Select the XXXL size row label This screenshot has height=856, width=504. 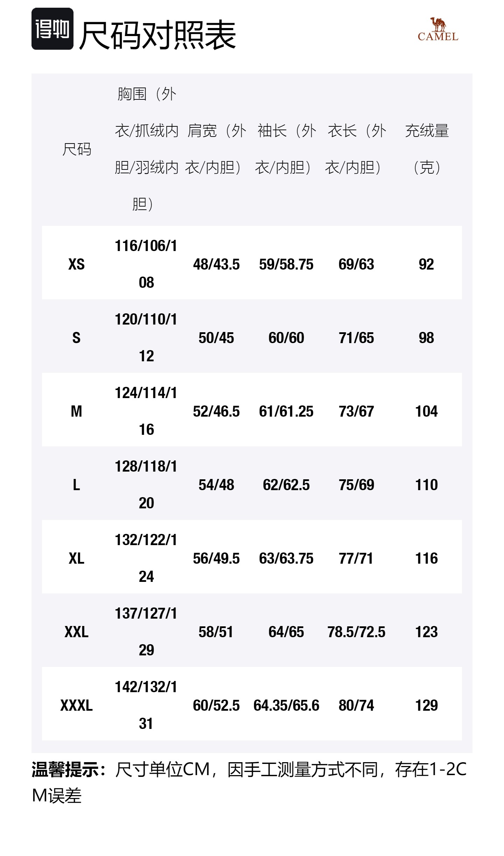point(77,705)
